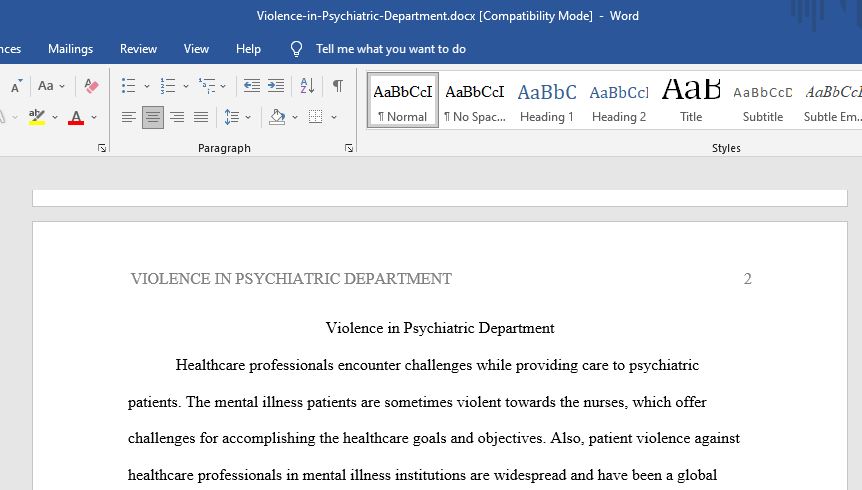Open Change Case dropdown arrow
The width and height of the screenshot is (862, 490).
(62, 86)
